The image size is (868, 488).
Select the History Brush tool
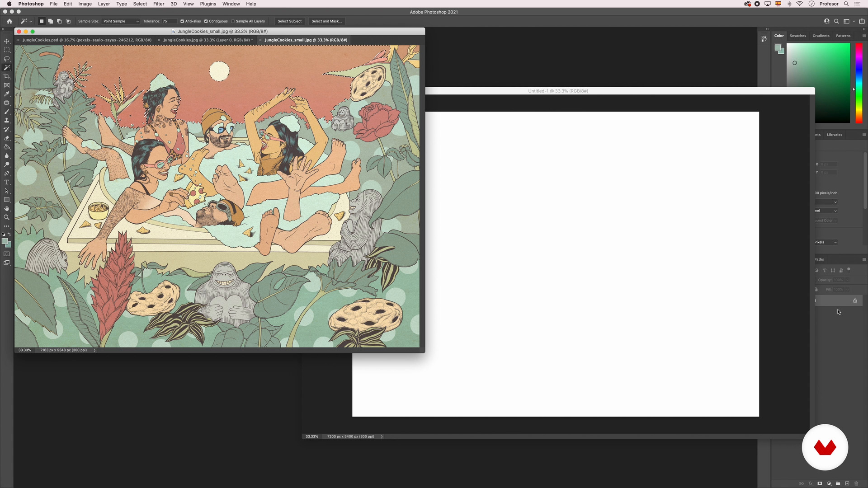(7, 129)
